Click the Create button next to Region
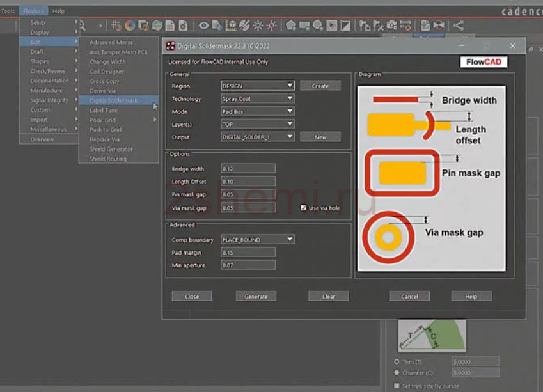 [320, 86]
